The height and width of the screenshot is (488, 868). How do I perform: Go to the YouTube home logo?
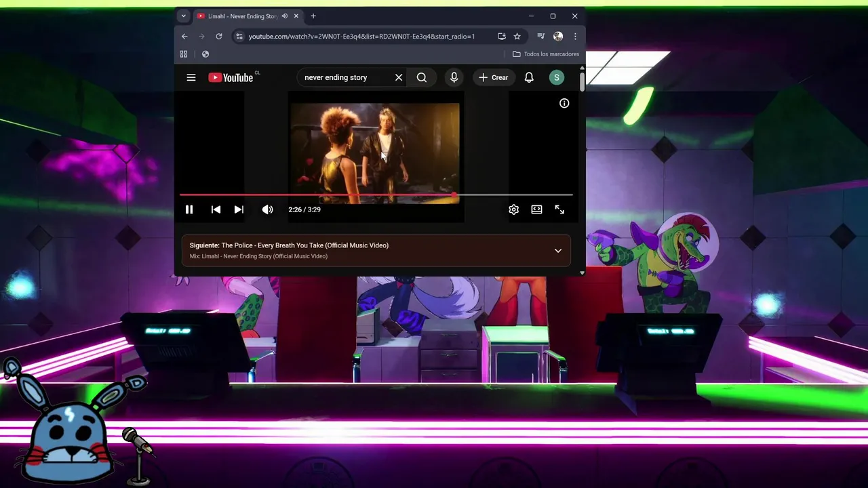coord(231,77)
